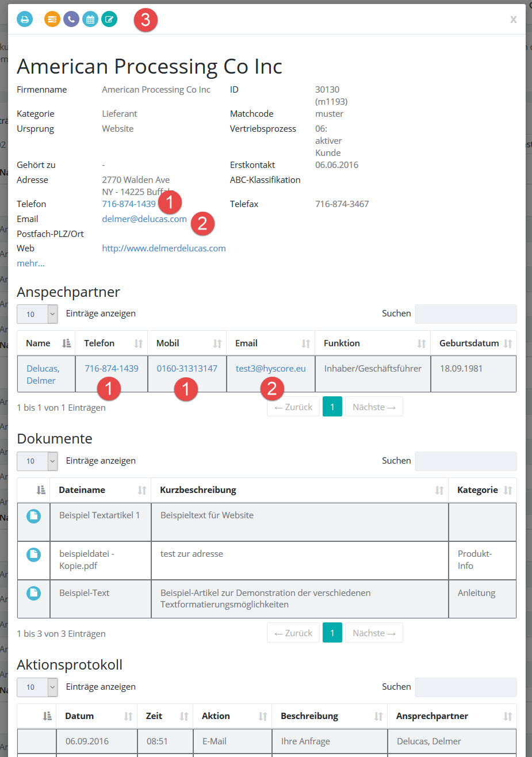Open Dokumente entries-per-page dropdown
This screenshot has height=757, width=532.
37,461
